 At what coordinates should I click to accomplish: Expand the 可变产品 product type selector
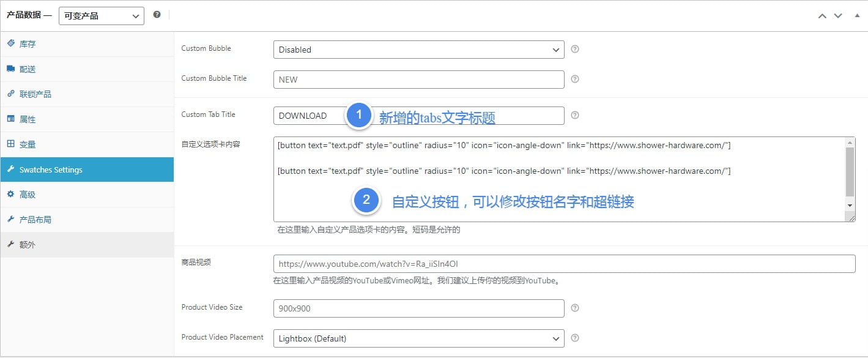coord(101,16)
